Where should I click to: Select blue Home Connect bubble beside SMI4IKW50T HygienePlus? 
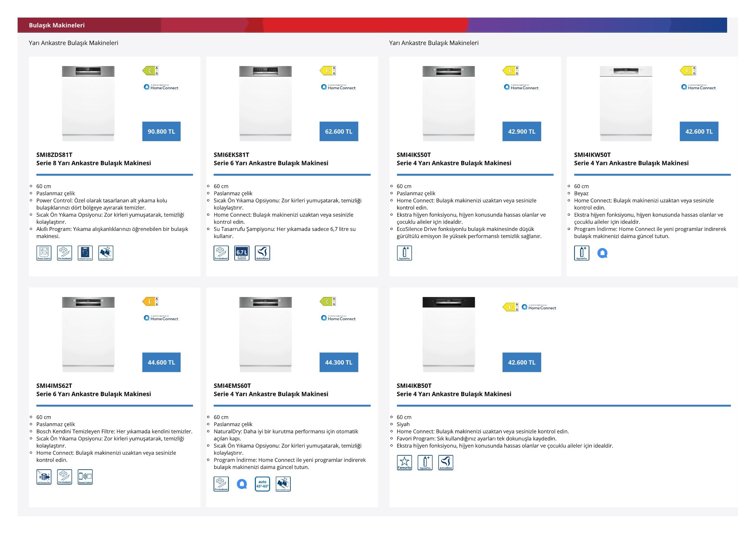point(602,253)
